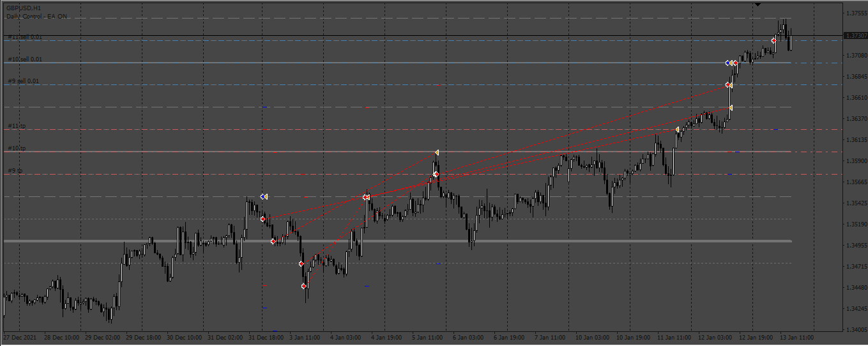
Task: Click the 7 Jan 11:00 time label
Action: tap(549, 336)
